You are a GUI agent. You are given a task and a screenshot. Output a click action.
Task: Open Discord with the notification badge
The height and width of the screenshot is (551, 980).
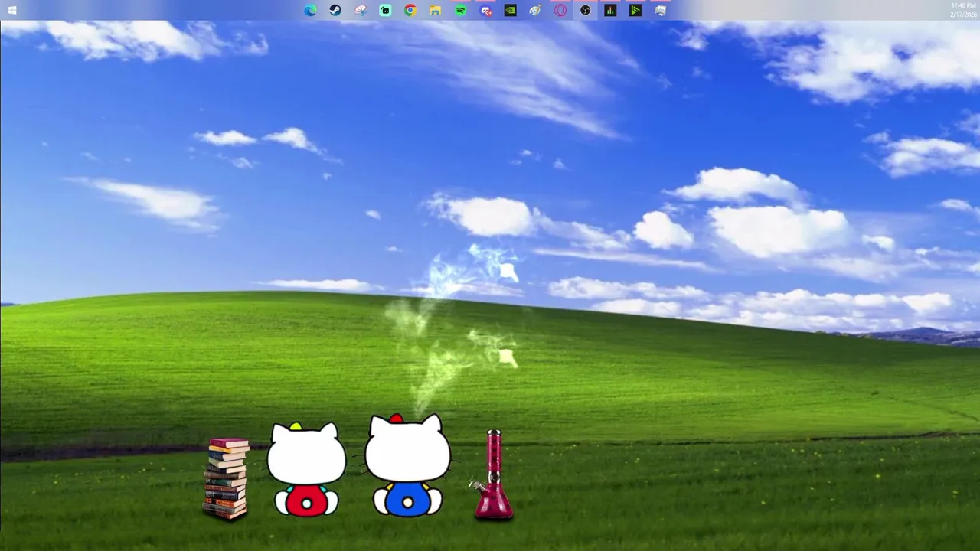point(485,10)
